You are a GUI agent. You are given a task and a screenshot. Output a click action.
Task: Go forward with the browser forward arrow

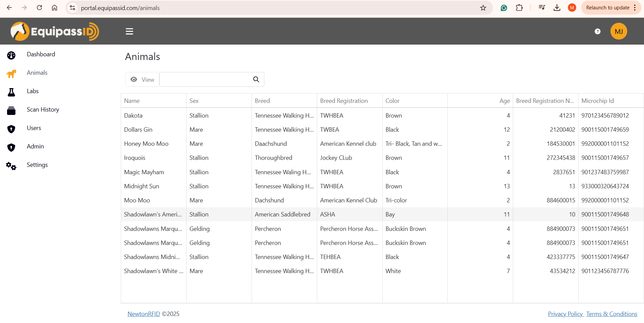pos(24,8)
